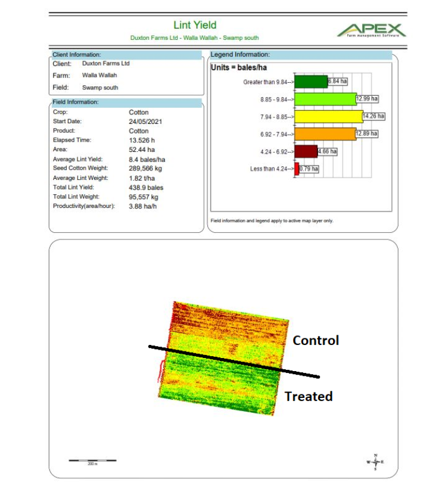Click the yellow 7.94 - 8.85 bar
Image resolution: width=448 pixels, height=495 pixels.
[329, 116]
